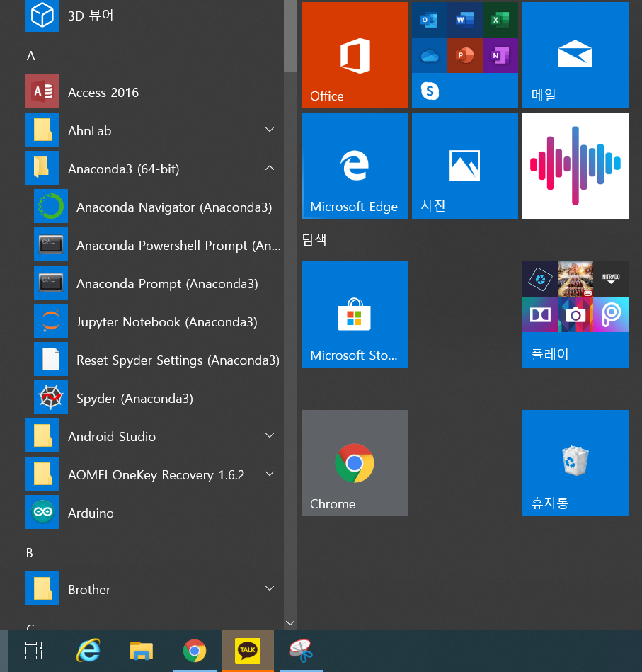
Task: Click the "Anaconda Navigator (Anaconda3)" label
Action: click(x=174, y=207)
